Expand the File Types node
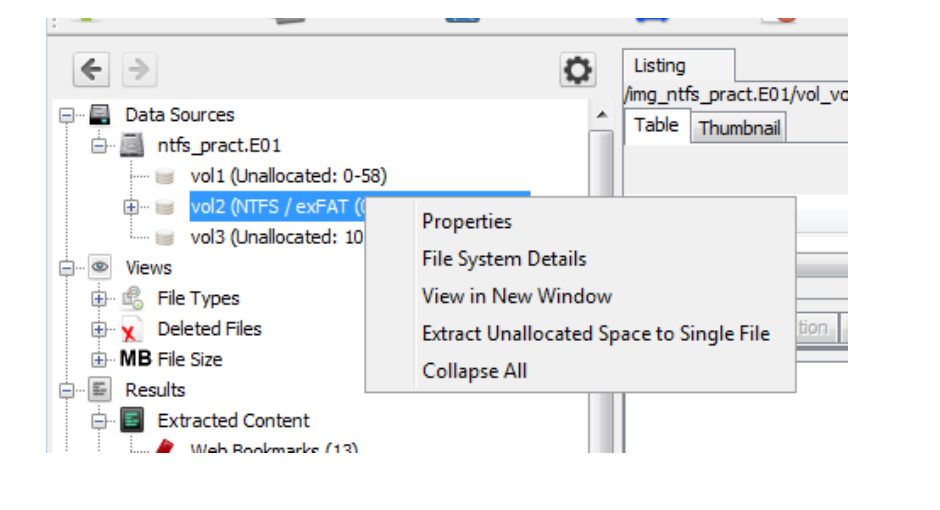 point(99,298)
